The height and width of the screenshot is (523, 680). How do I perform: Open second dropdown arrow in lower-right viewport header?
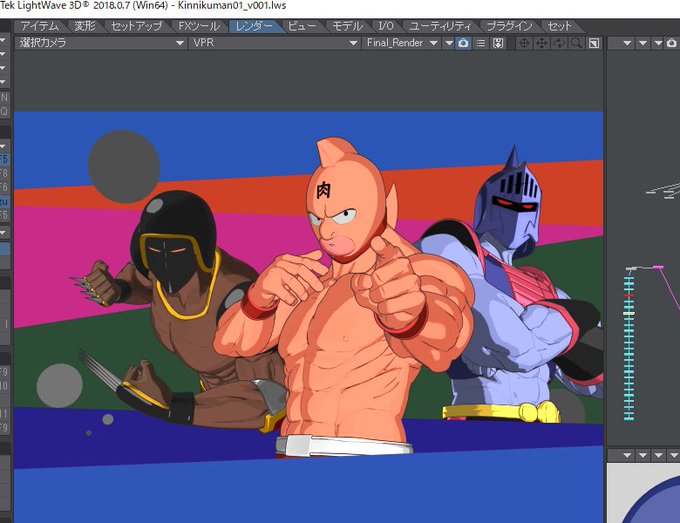pyautogui.click(x=643, y=455)
